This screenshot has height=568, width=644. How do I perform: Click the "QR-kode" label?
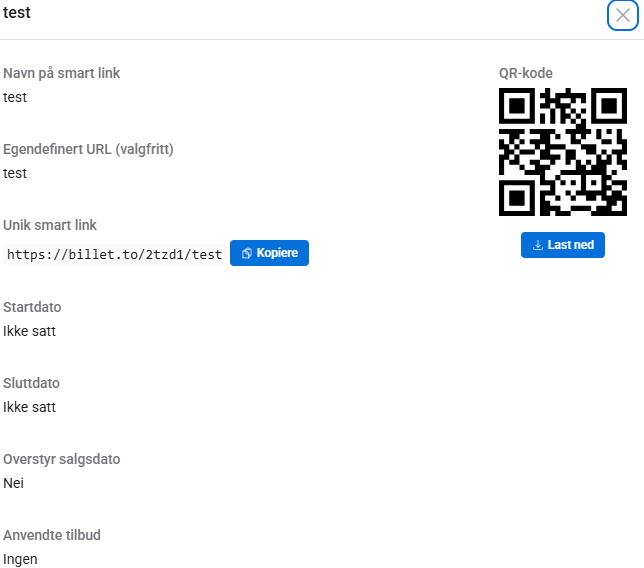526,73
